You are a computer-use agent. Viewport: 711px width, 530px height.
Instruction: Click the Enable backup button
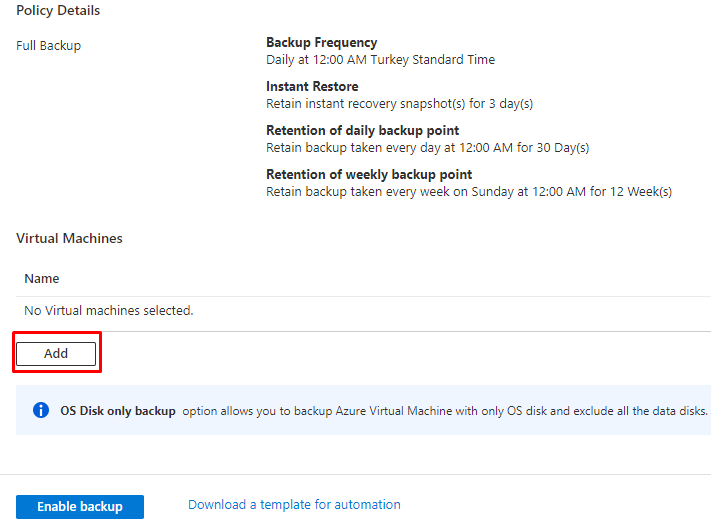click(80, 506)
